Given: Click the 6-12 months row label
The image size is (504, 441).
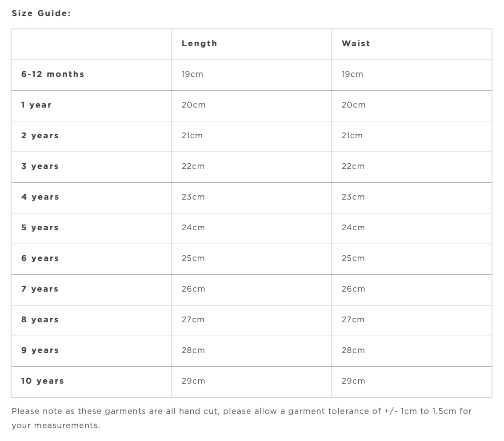Looking at the screenshot, I should coord(52,74).
